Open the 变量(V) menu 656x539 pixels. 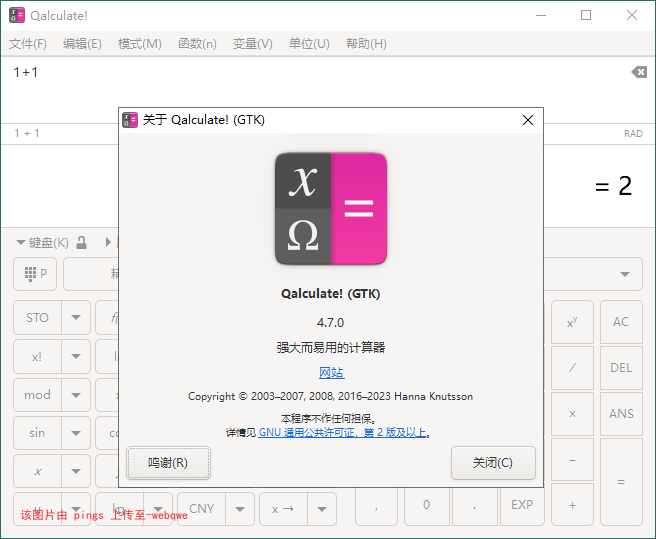pyautogui.click(x=253, y=44)
